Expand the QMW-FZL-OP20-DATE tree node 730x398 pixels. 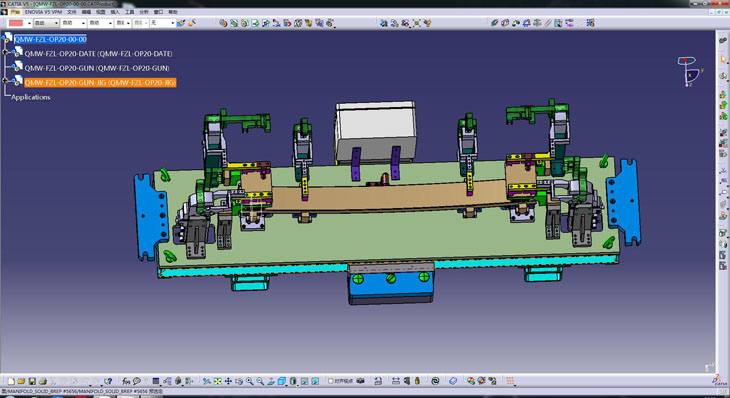pos(5,53)
